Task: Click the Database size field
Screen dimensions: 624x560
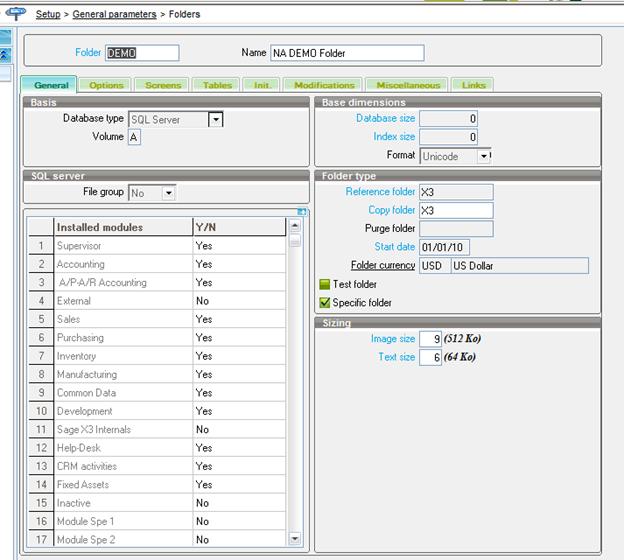Action: (x=448, y=119)
